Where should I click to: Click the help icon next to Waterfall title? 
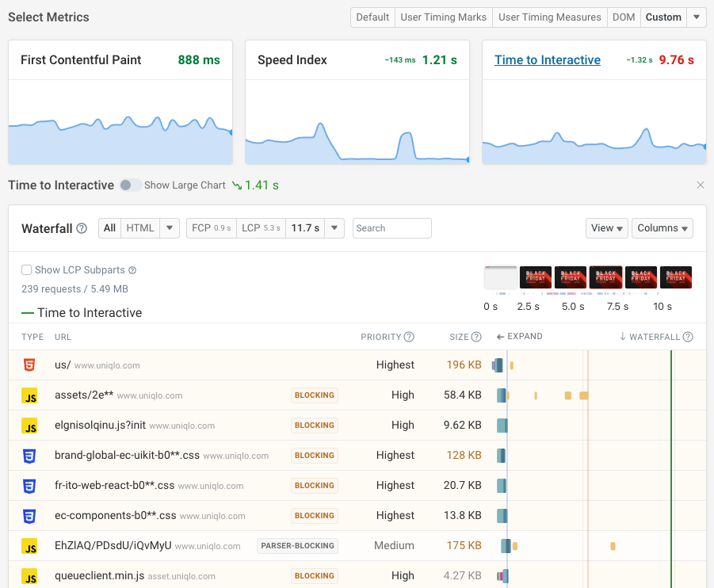(82, 228)
